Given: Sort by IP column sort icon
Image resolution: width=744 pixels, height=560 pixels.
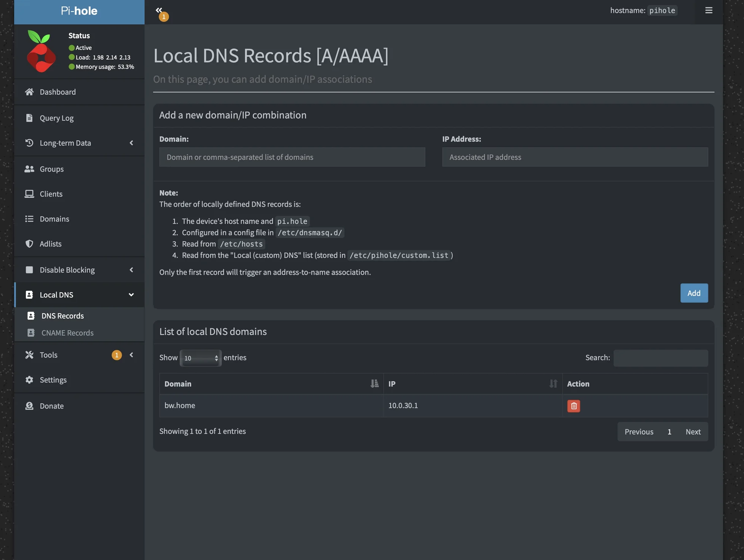Looking at the screenshot, I should coord(554,383).
